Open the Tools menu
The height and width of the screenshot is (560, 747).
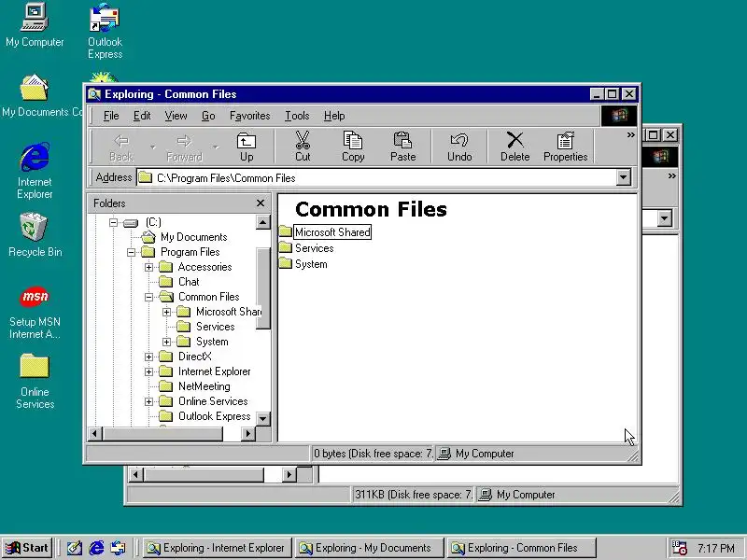coord(297,116)
